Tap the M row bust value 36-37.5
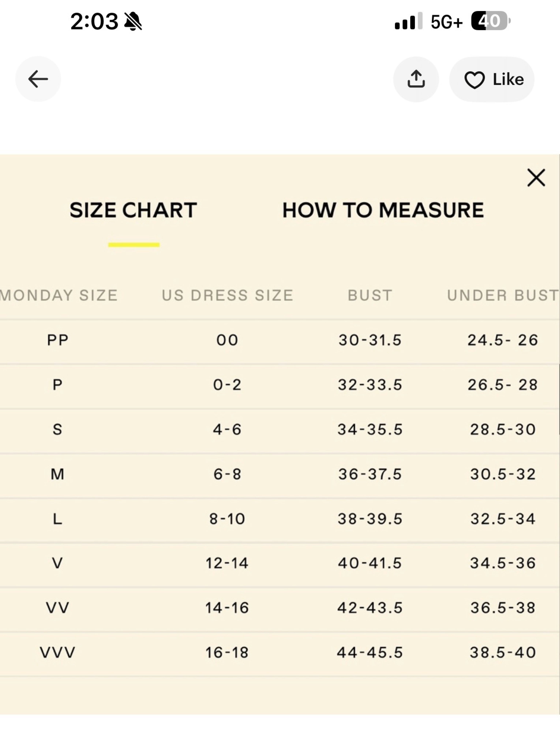The height and width of the screenshot is (750, 560). [x=370, y=474]
